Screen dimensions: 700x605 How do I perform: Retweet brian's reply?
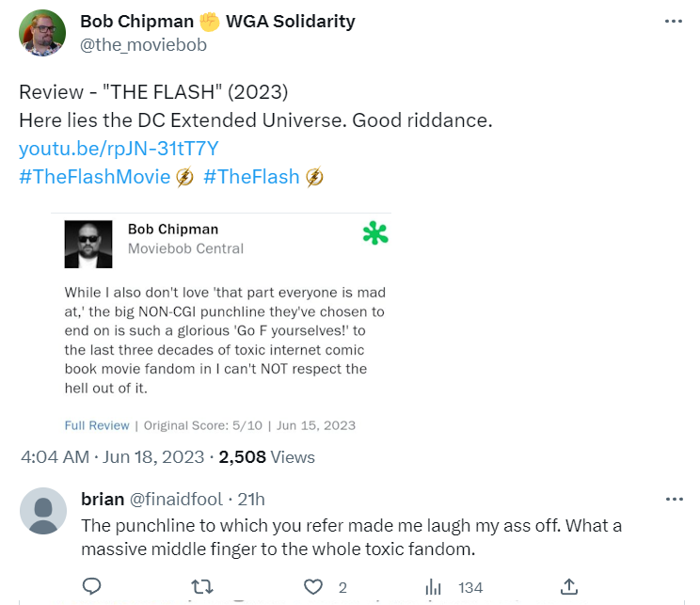(201, 587)
